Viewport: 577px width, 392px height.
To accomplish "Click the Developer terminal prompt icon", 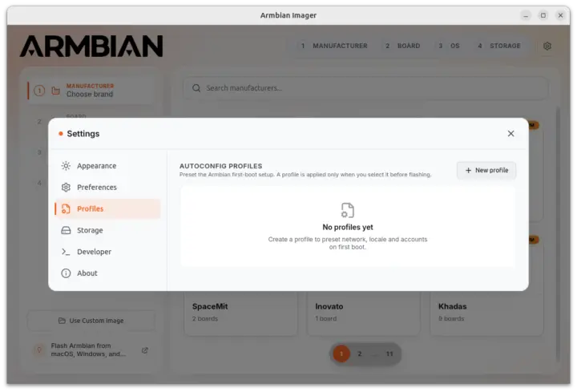I will (66, 252).
